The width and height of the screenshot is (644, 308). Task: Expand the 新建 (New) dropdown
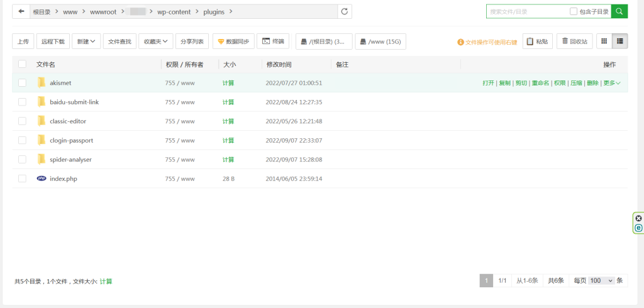point(86,41)
